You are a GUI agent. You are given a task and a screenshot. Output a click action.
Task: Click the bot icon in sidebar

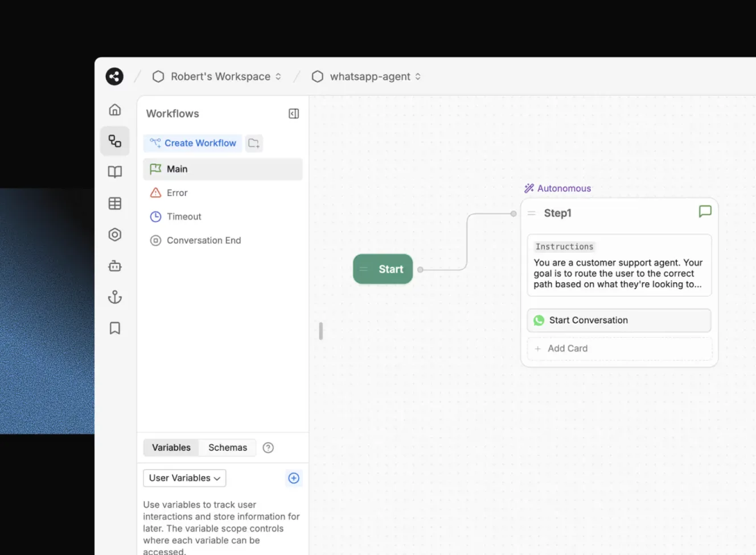[115, 266]
